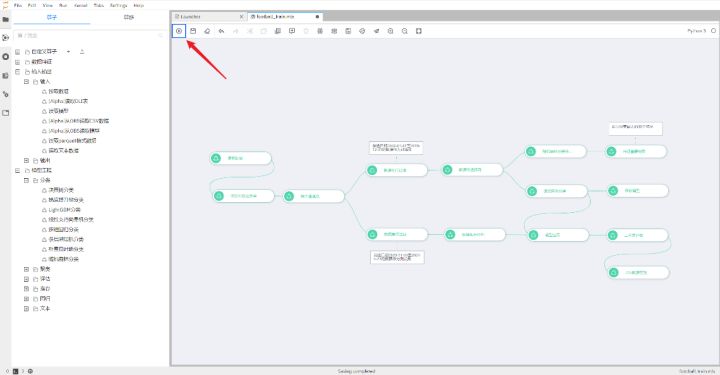Open the Run menu

[63, 5]
